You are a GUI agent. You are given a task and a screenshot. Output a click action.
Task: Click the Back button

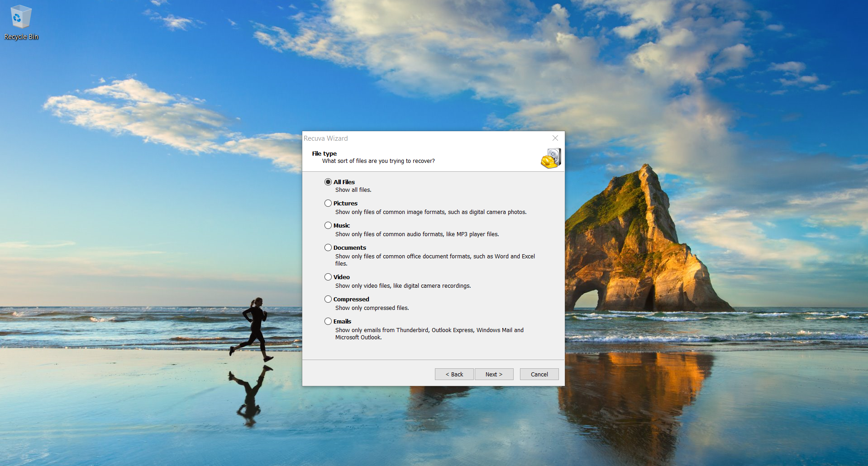tap(454, 374)
